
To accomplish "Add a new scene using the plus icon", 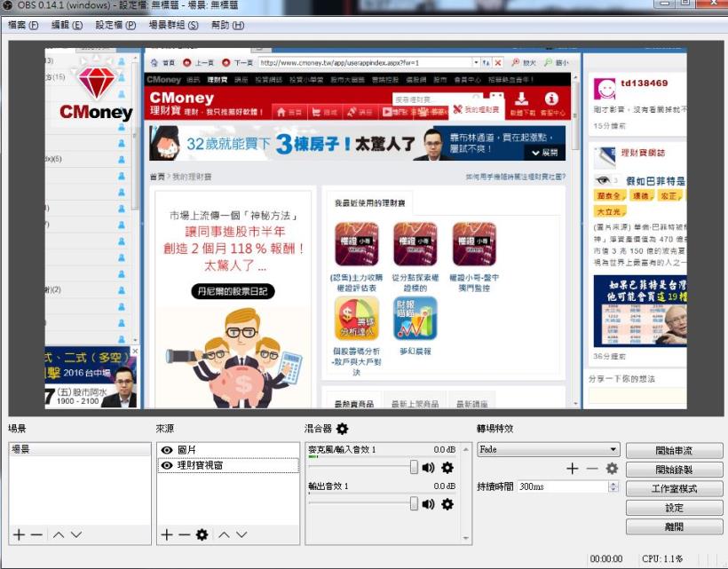I will pyautogui.click(x=18, y=535).
